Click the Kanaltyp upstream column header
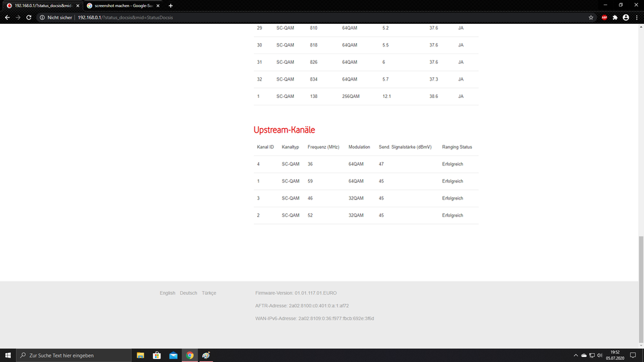The height and width of the screenshot is (362, 644). click(290, 147)
